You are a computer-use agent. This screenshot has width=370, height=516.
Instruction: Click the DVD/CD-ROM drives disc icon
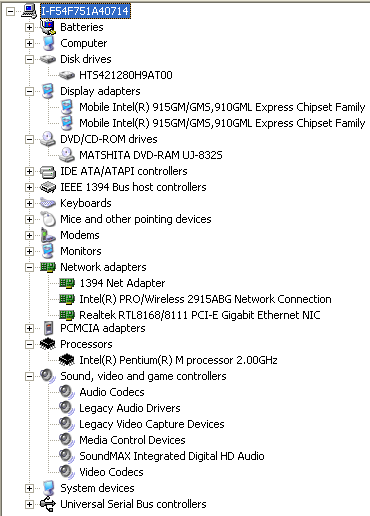[x=48, y=139]
